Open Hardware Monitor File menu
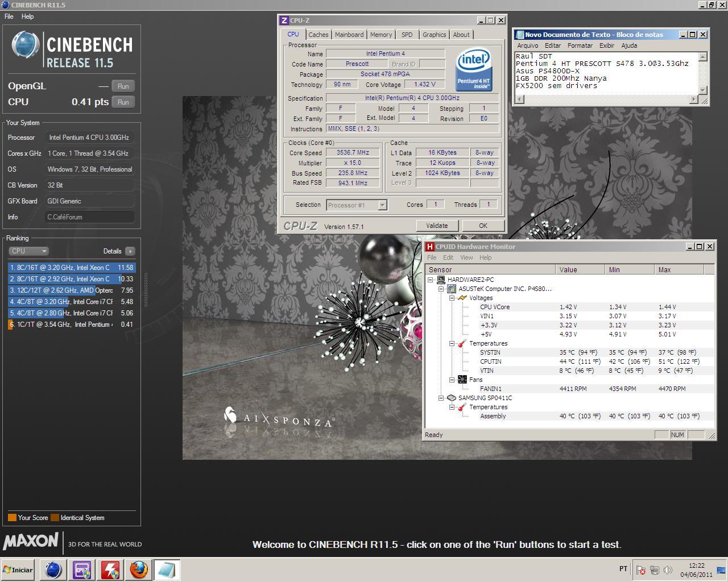 click(432, 257)
